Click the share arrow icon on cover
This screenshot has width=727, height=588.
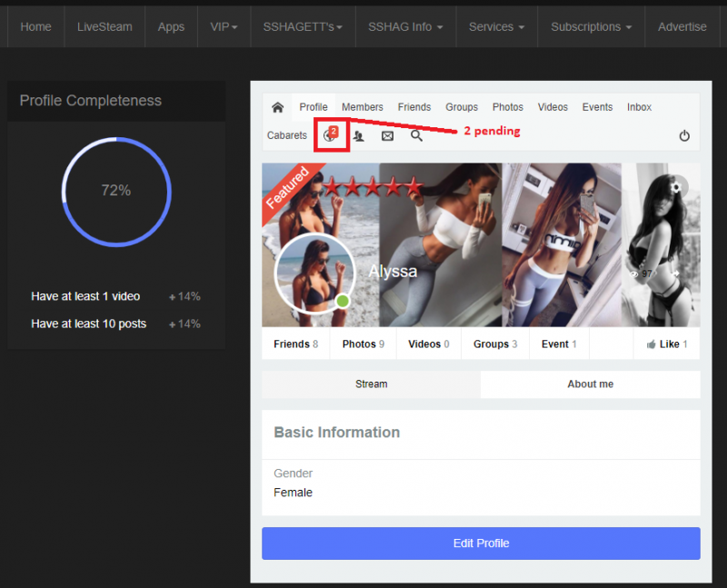[x=676, y=274]
